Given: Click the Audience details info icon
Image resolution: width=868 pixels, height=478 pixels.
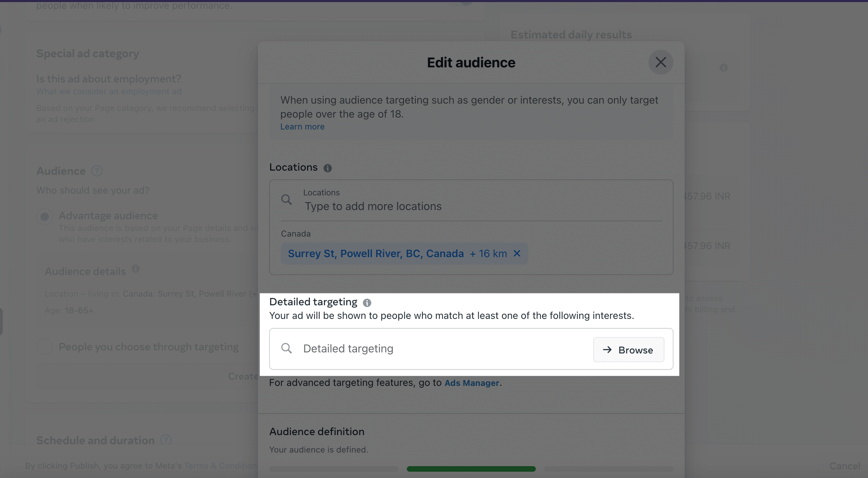Looking at the screenshot, I should [136, 269].
